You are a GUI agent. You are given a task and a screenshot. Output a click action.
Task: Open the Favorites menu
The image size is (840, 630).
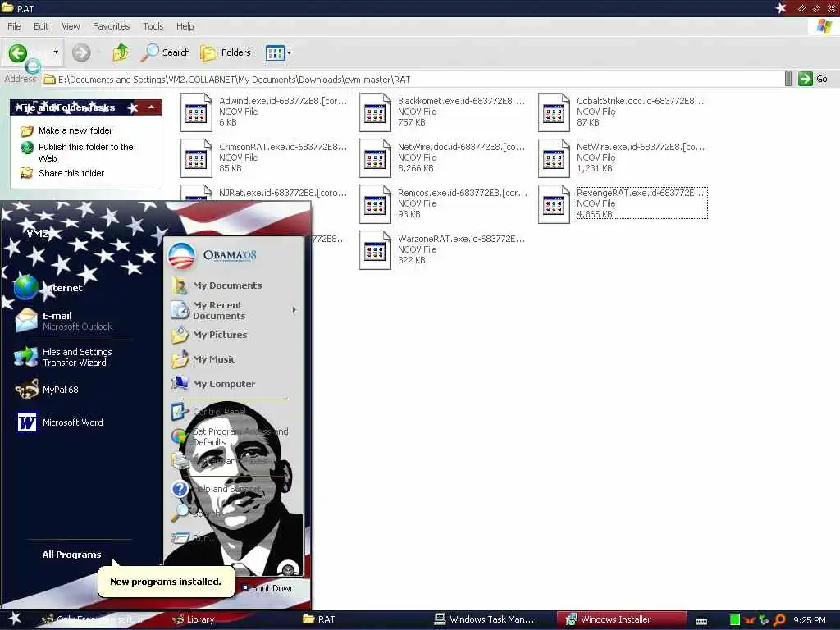click(x=111, y=26)
